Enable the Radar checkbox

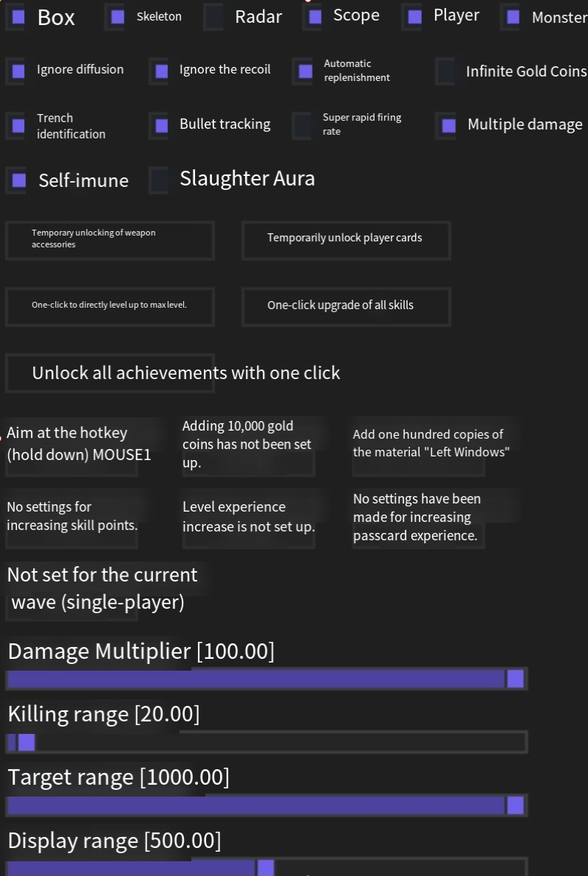(x=213, y=16)
